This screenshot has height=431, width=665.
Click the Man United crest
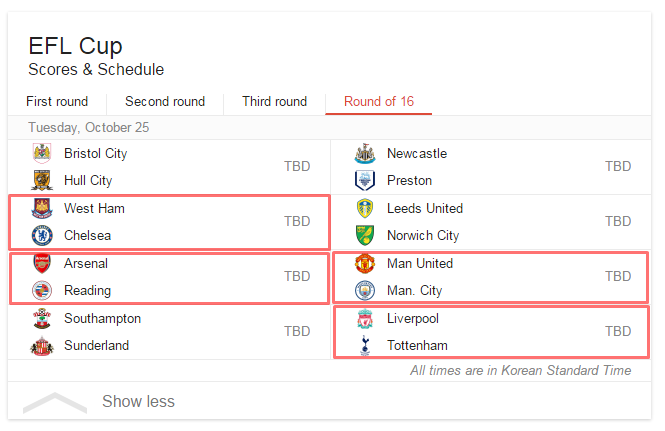click(365, 263)
